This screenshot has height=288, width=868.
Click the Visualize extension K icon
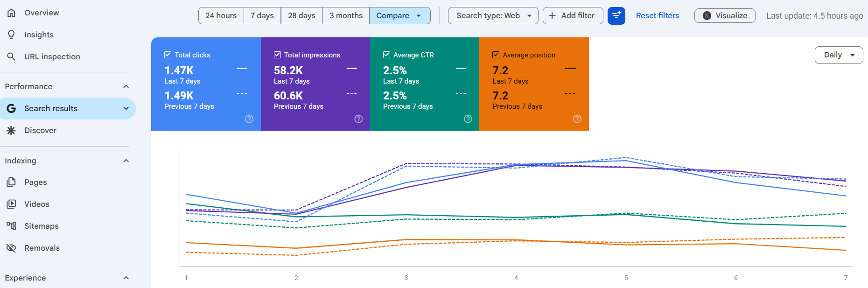click(x=707, y=16)
